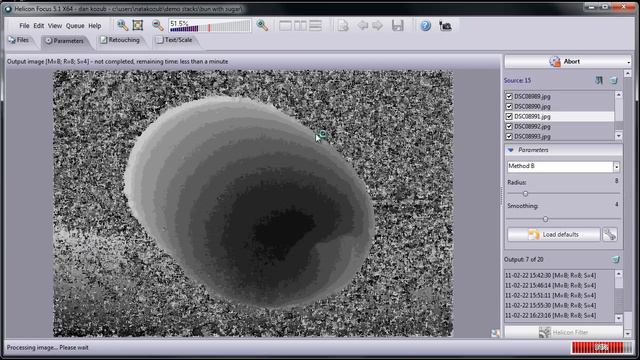Switch to single pane layout view
This screenshot has width=640, height=360.
pyautogui.click(x=285, y=26)
